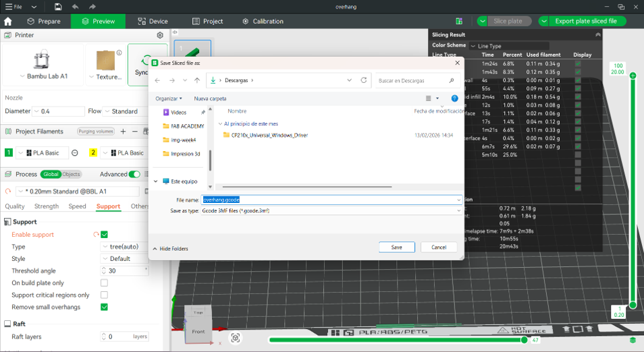
Task: Go up one folder level
Action: click(197, 80)
